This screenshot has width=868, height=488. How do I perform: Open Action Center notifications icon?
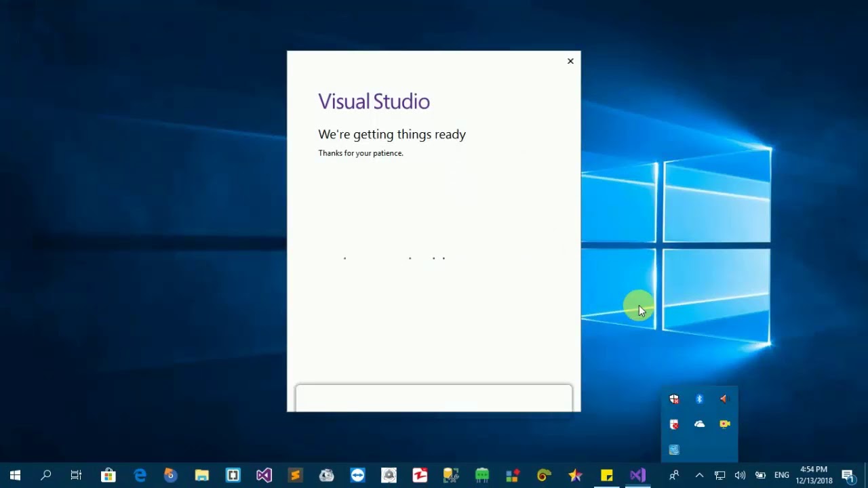tap(848, 476)
